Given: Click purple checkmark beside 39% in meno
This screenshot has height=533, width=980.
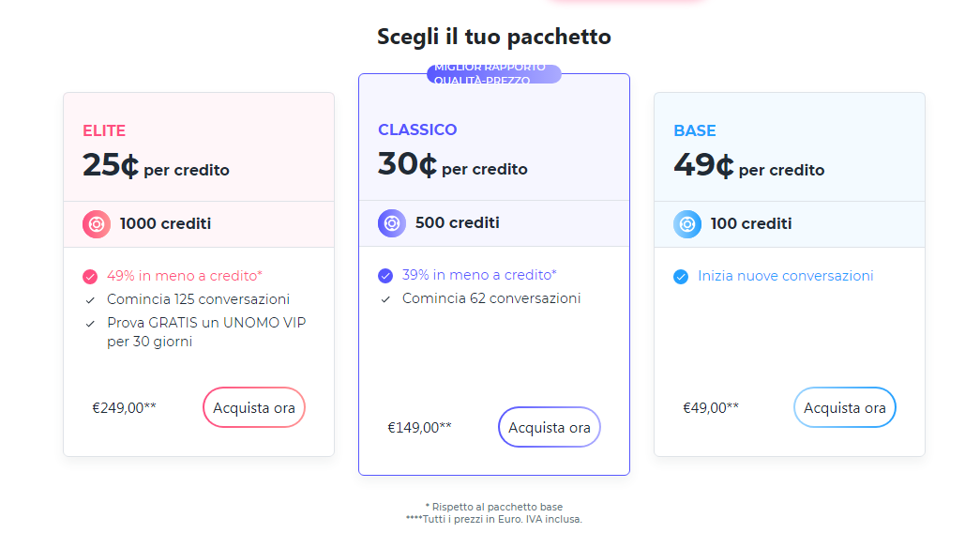Looking at the screenshot, I should [x=385, y=276].
